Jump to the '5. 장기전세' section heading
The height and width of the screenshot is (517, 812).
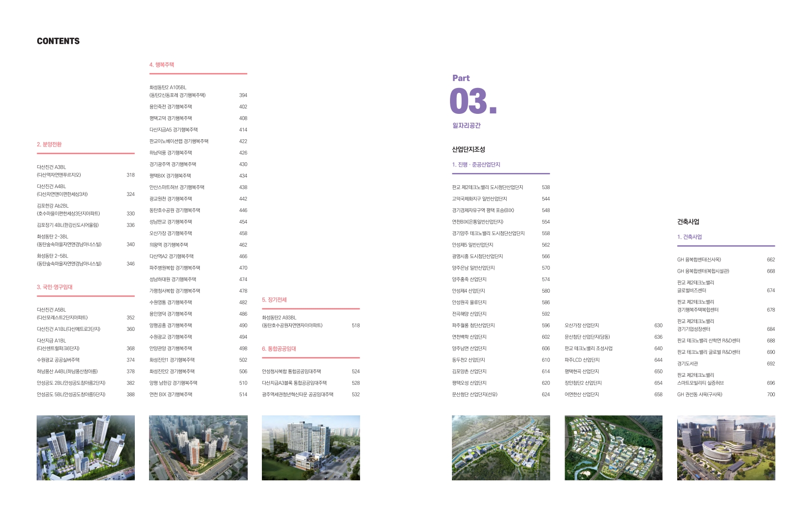(x=274, y=300)
